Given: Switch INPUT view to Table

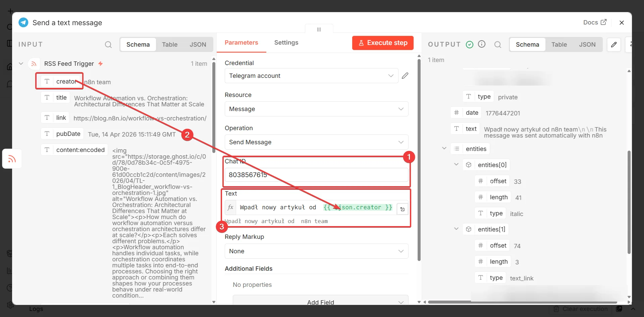Looking at the screenshot, I should point(170,45).
